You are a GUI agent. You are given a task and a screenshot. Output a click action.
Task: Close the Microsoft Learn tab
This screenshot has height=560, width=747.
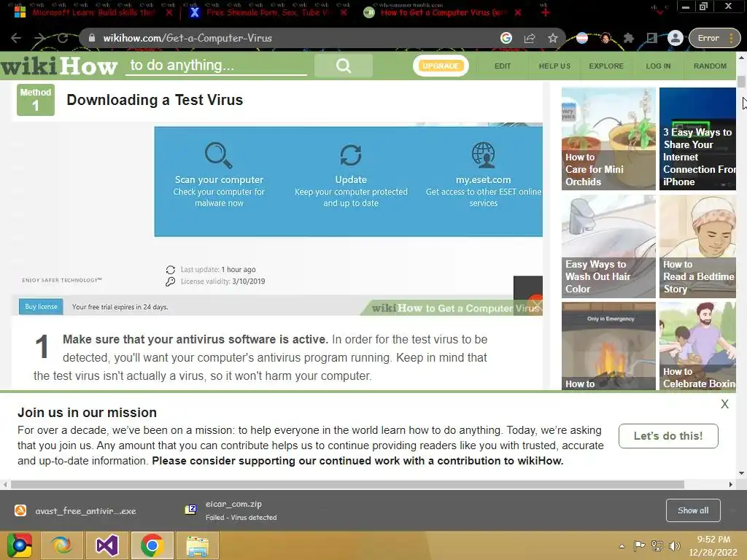click(169, 12)
